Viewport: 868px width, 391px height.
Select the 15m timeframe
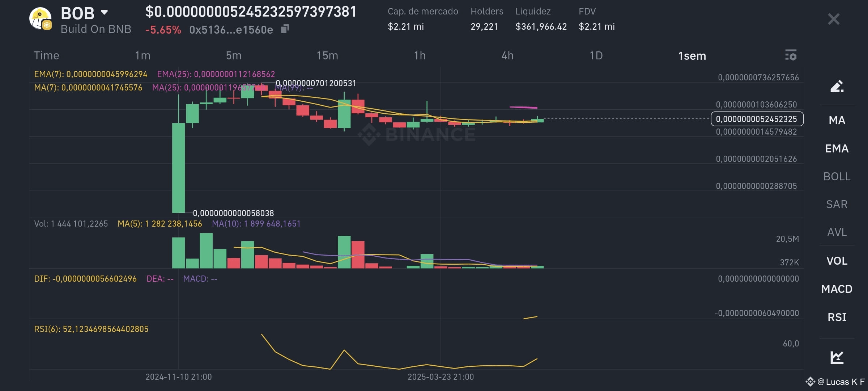tap(327, 55)
